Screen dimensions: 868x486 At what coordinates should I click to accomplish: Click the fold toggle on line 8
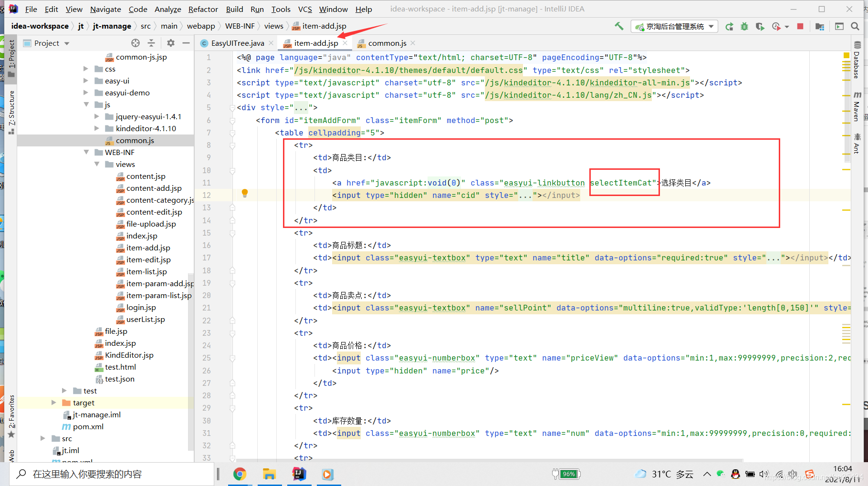click(x=232, y=145)
